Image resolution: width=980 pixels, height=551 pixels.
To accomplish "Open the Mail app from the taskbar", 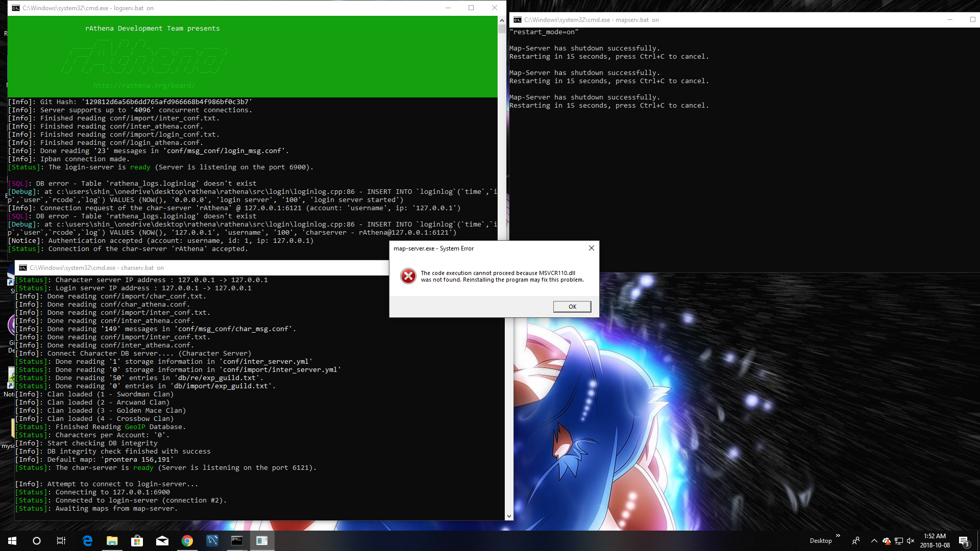I will click(x=162, y=541).
